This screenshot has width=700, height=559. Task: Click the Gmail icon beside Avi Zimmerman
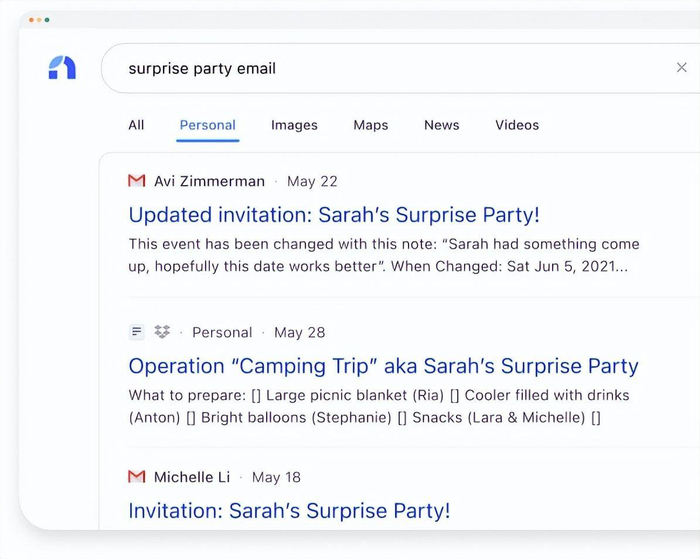(137, 181)
